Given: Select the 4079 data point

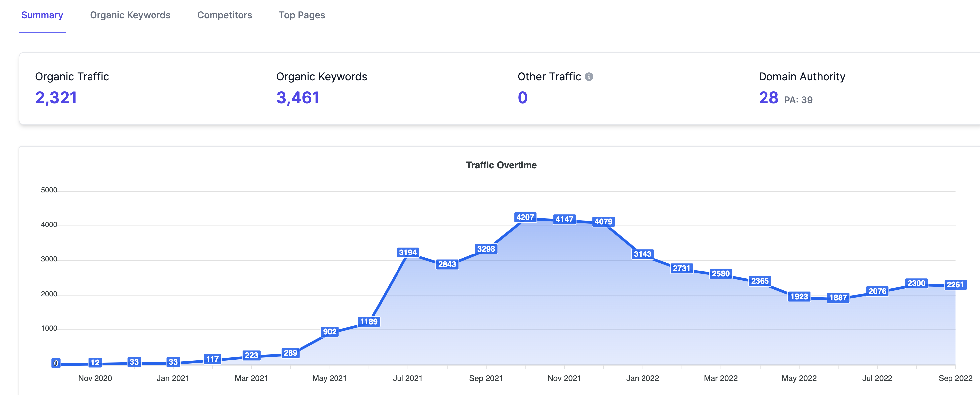Looking at the screenshot, I should point(603,222).
